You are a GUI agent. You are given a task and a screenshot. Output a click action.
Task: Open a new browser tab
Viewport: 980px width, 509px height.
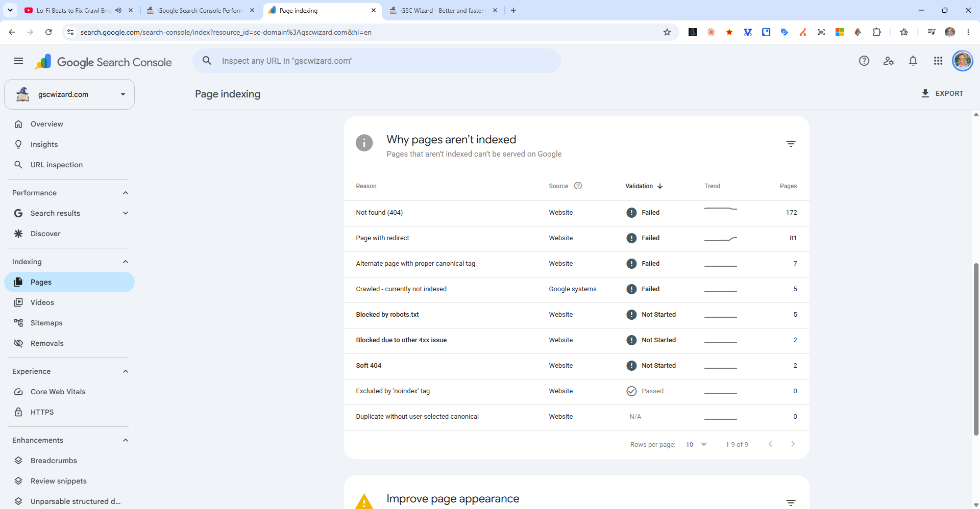click(x=513, y=10)
